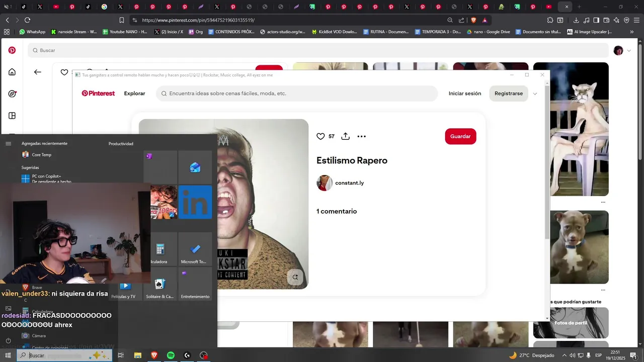Viewport: 644px width, 362px height.
Task: Click Pinterest Buscar search field
Action: pyautogui.click(x=318, y=50)
